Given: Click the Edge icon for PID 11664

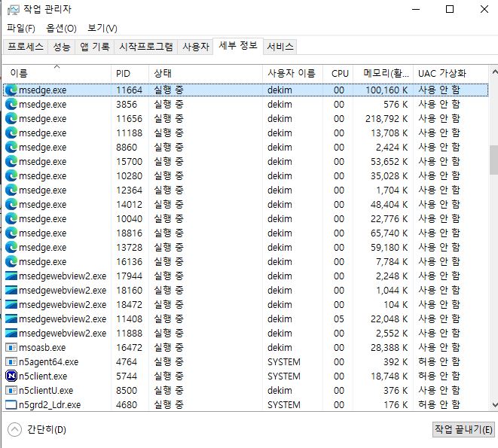Looking at the screenshot, I should tap(11, 90).
